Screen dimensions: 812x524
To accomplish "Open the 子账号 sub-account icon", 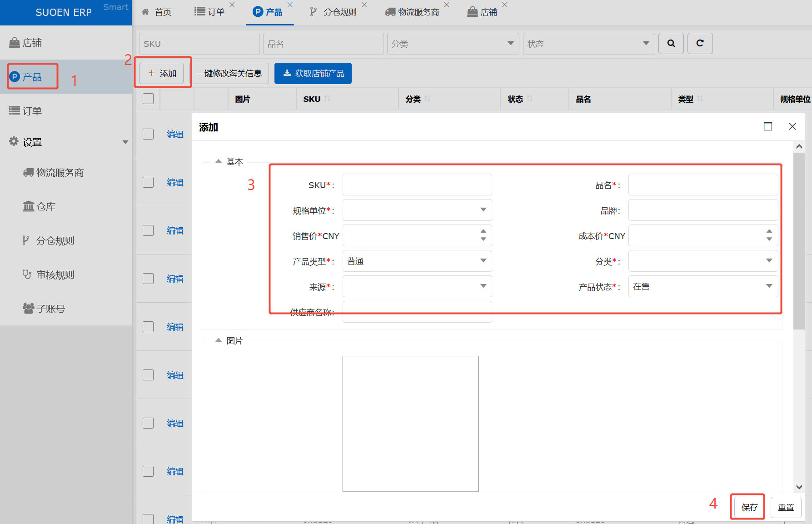I will click(28, 308).
